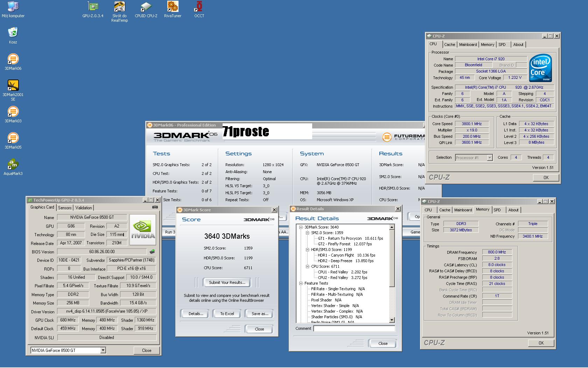Image resolution: width=588 pixels, height=368 pixels.
Task: Open the RivaTuner desktop icon
Action: pyautogui.click(x=173, y=9)
